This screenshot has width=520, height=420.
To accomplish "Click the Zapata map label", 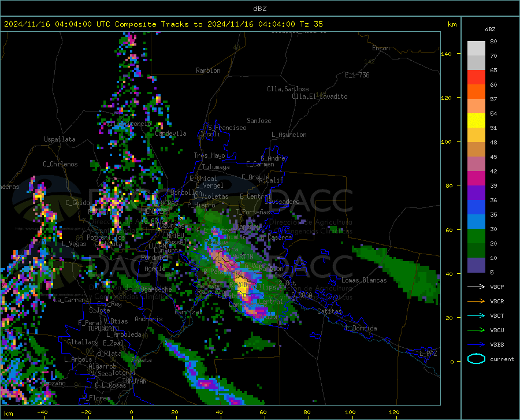I will pyautogui.click(x=142, y=360).
